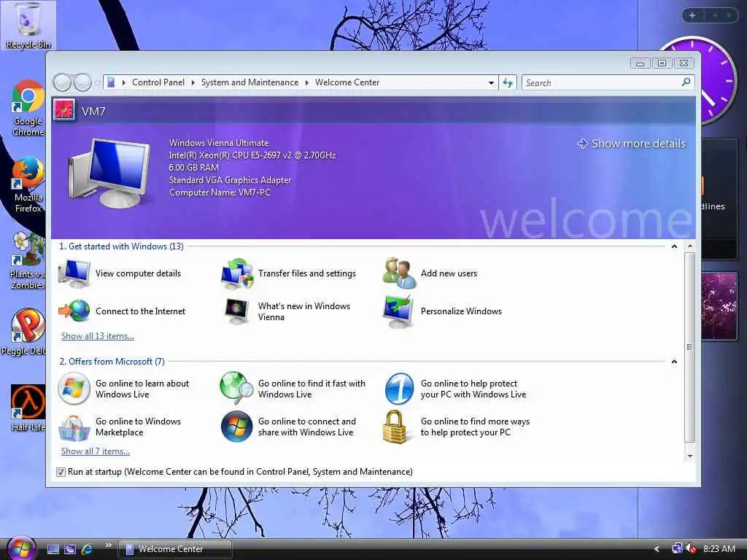
Task: Click connect and share with Windows Live icon
Action: coord(237,427)
